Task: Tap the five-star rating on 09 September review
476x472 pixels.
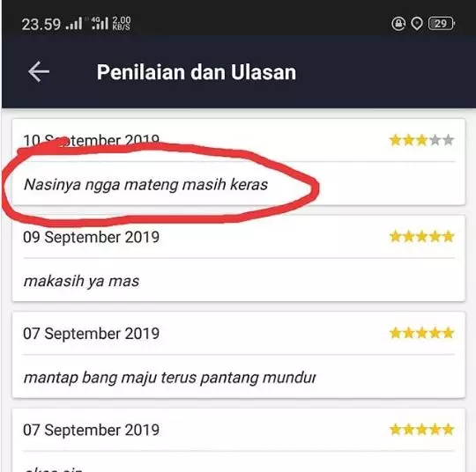Action: click(x=421, y=237)
